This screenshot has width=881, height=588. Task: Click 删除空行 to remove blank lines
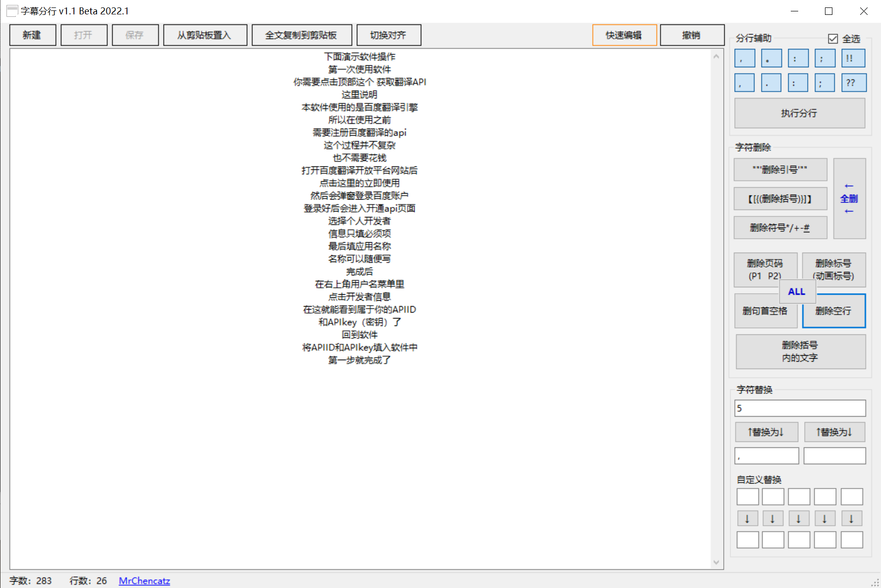pos(834,312)
